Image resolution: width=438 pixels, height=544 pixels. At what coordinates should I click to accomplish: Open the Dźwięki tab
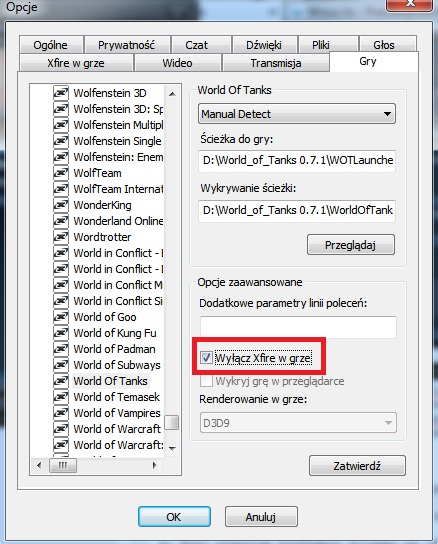coord(265,45)
